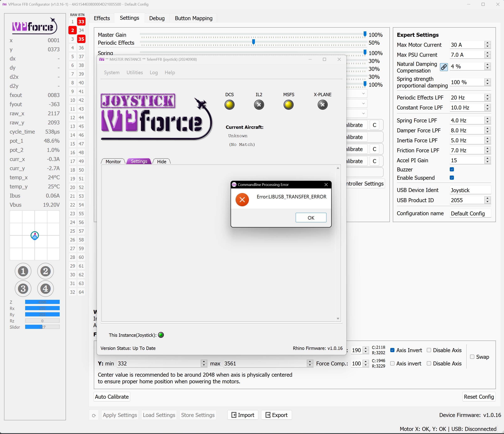Click the red error icon in dialog
This screenshot has width=504, height=434.
(242, 200)
